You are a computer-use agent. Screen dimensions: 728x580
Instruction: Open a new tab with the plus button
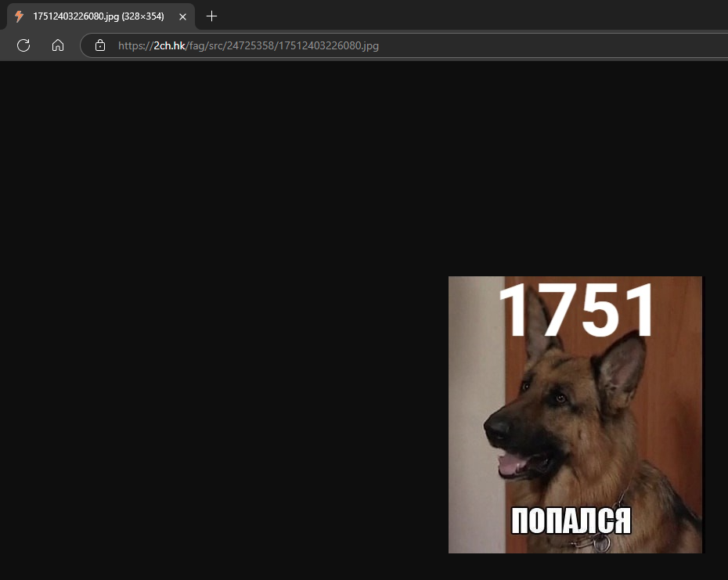click(211, 16)
